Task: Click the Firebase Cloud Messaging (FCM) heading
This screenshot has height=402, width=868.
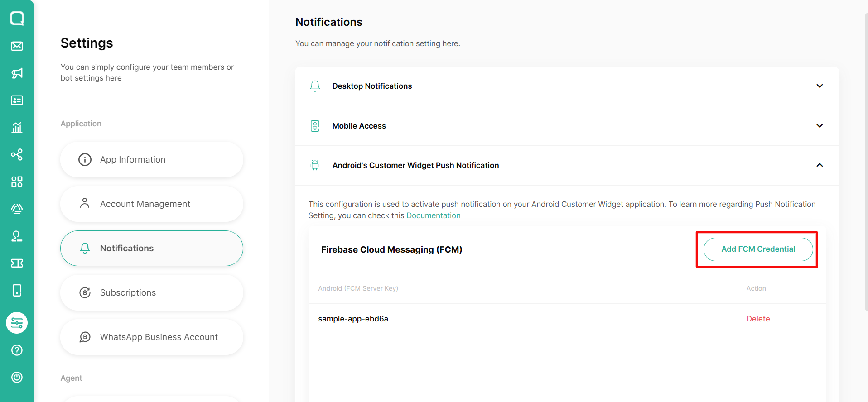Action: (x=392, y=249)
